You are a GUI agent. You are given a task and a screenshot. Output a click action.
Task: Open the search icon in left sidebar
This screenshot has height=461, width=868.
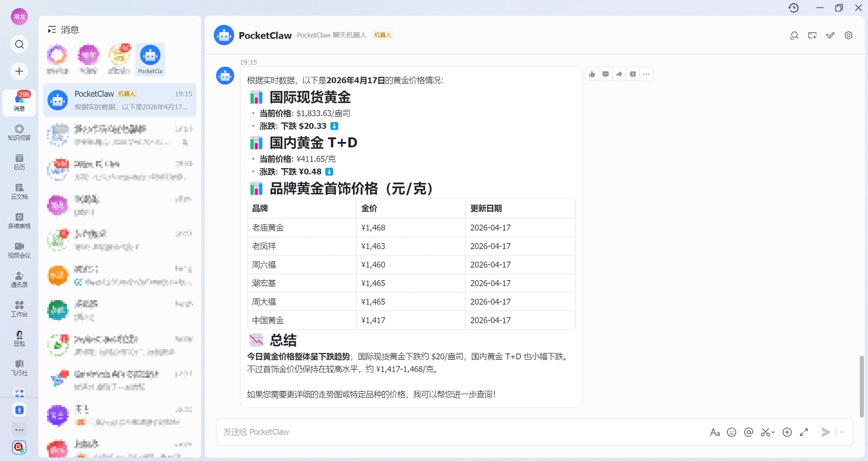[x=19, y=44]
